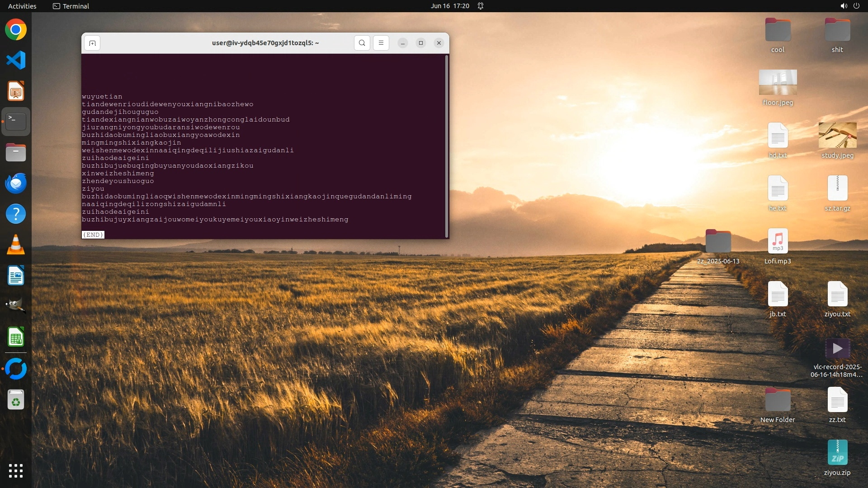Open Terminal app menu in top bar
Image resolution: width=868 pixels, height=488 pixels.
(x=71, y=6)
